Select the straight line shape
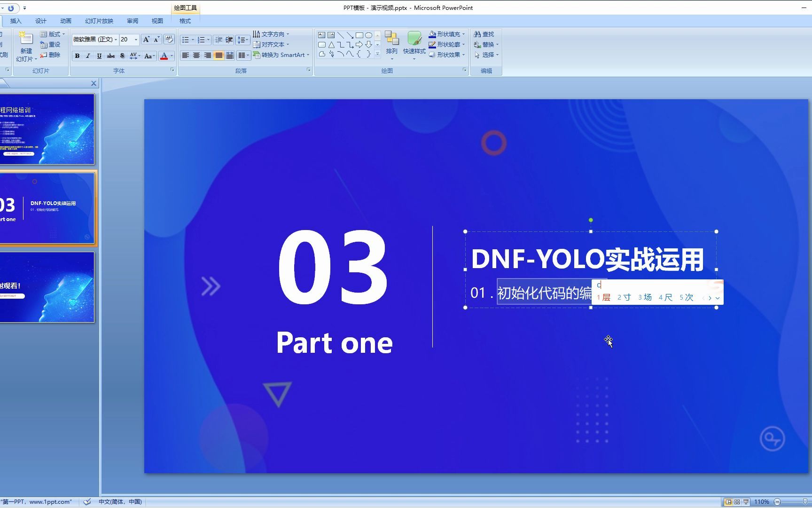 [x=340, y=35]
